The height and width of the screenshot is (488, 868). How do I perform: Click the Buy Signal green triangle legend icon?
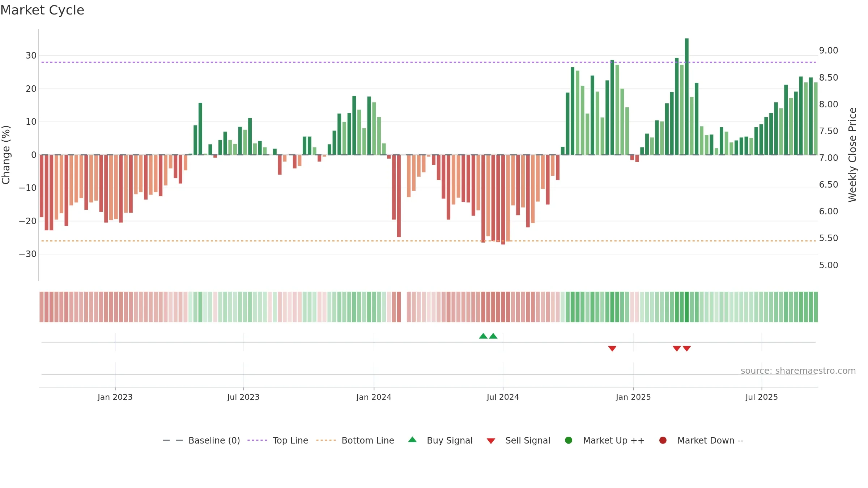(412, 440)
